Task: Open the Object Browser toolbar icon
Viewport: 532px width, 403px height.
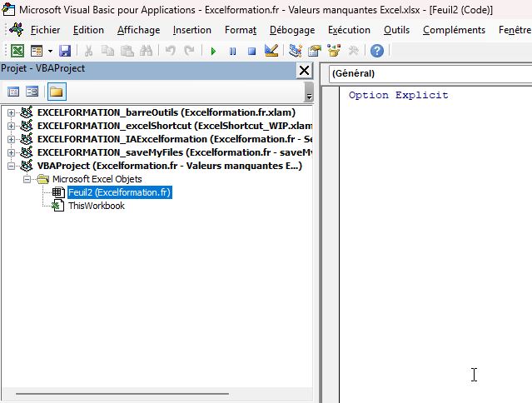Action: click(x=334, y=52)
